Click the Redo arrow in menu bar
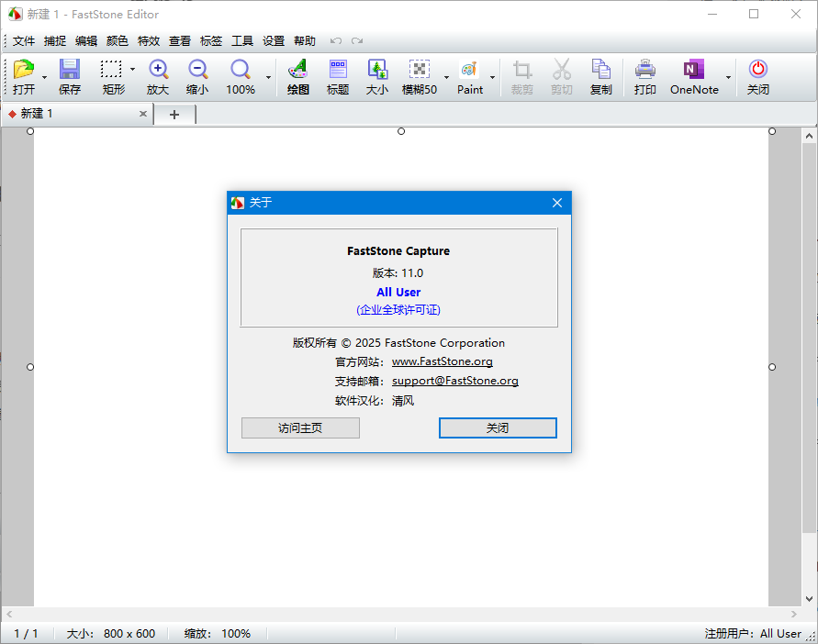Viewport: 818px width, 644px height. tap(357, 40)
